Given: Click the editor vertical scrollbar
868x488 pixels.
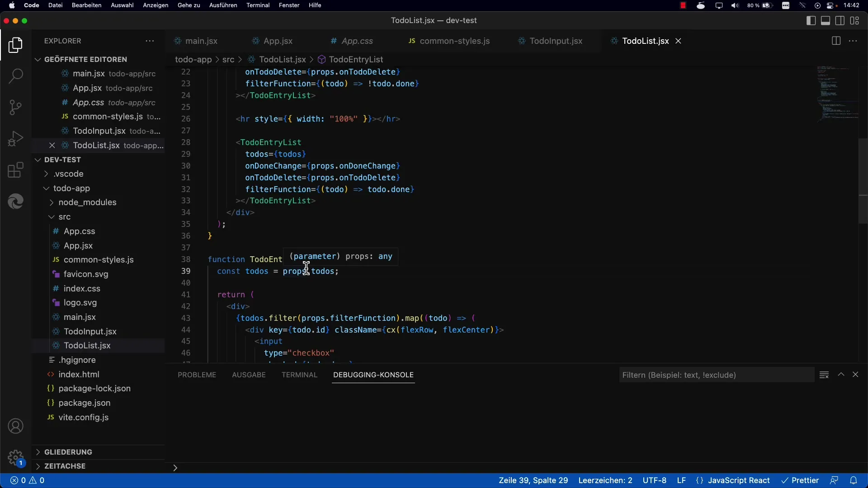Looking at the screenshot, I should click(863, 181).
